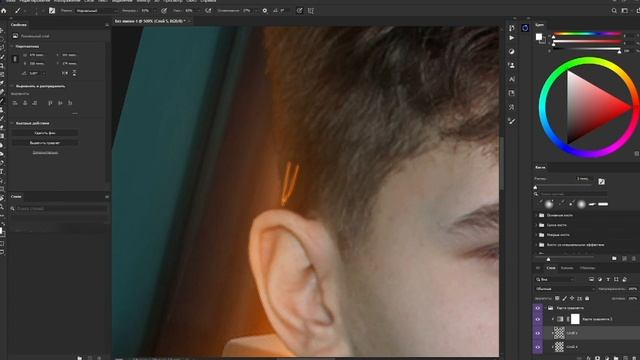Align vertical centers icon in Properties

coord(60,103)
